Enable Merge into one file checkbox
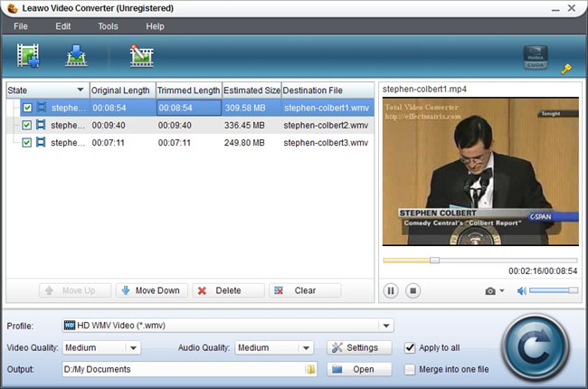Image resolution: width=588 pixels, height=389 pixels. click(x=410, y=369)
